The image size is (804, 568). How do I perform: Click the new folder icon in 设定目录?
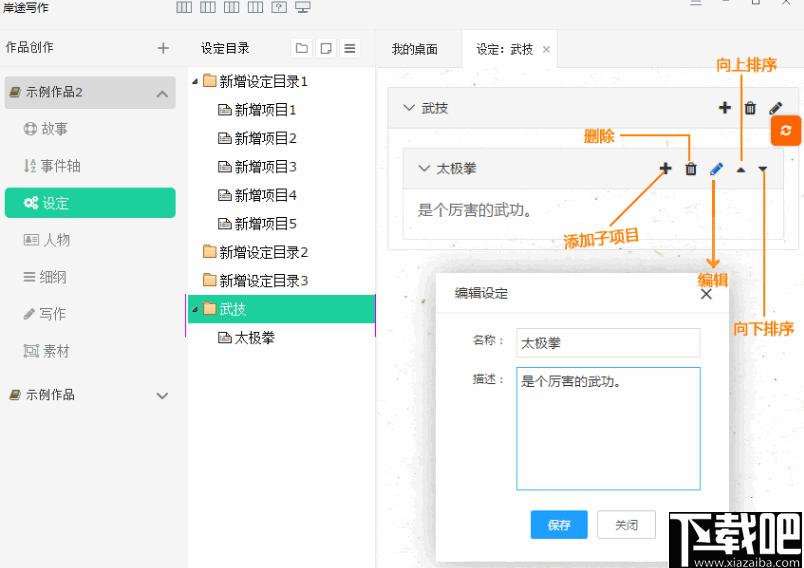302,48
